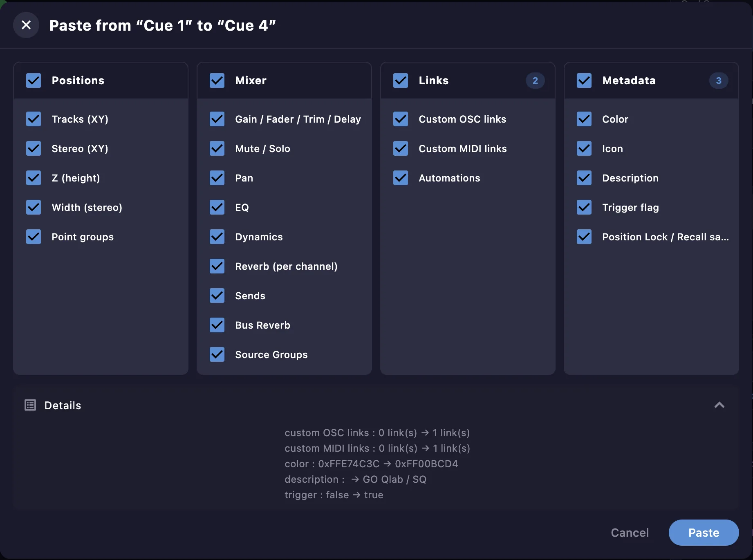The height and width of the screenshot is (560, 753).
Task: Click the Mixer header label
Action: pyautogui.click(x=251, y=81)
